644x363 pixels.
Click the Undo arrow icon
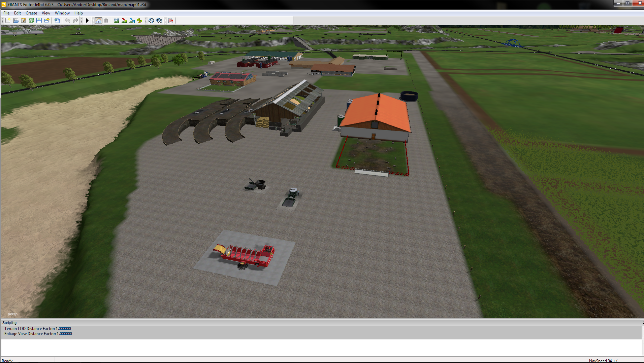[x=68, y=21]
